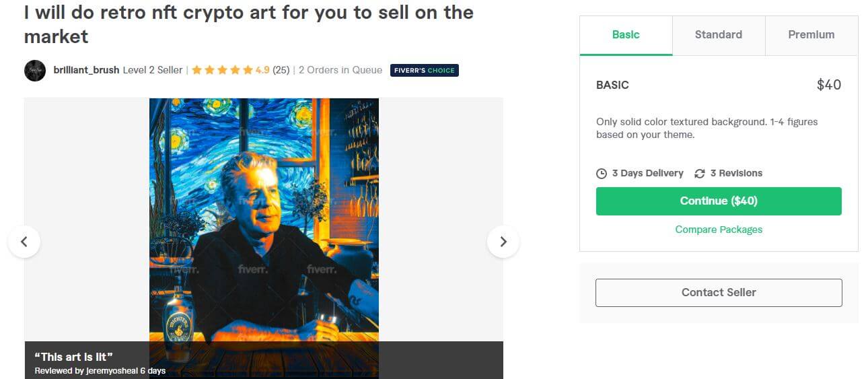Switch to the Premium package tab

tap(811, 35)
